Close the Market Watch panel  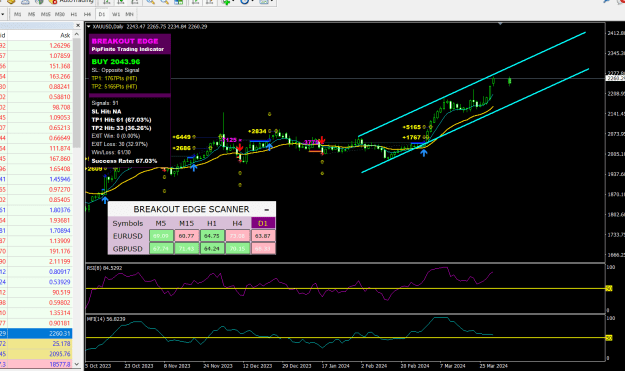(78, 26)
